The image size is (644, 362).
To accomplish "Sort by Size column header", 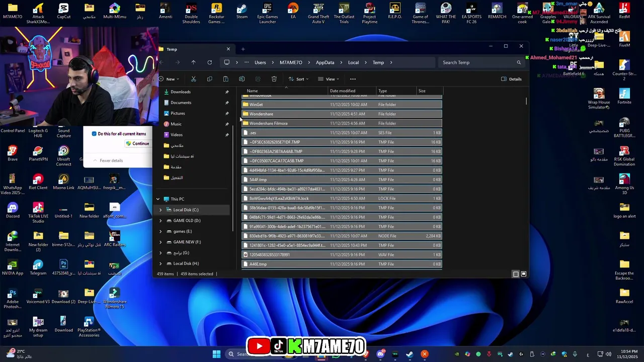I will [430, 91].
